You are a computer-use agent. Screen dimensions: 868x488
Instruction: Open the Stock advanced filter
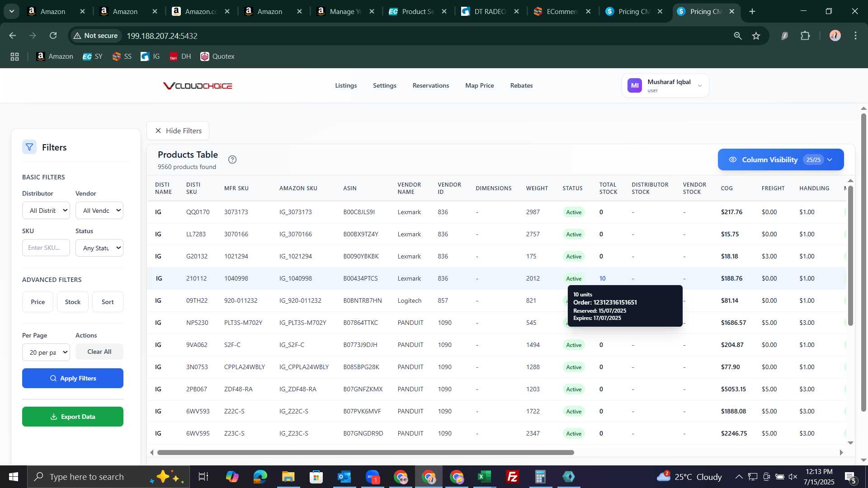(x=72, y=302)
